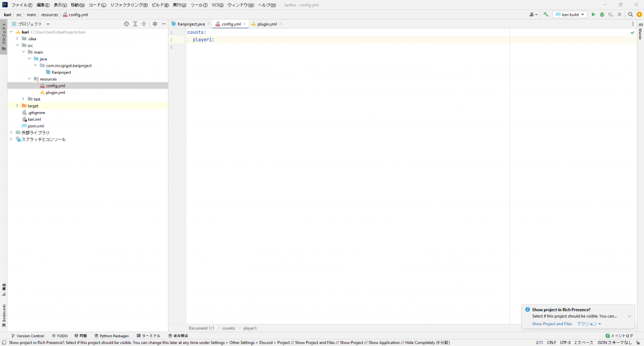Viewport: 644px width, 346px height.
Task: Open Search Everywhere magnifier icon
Action: [x=630, y=14]
